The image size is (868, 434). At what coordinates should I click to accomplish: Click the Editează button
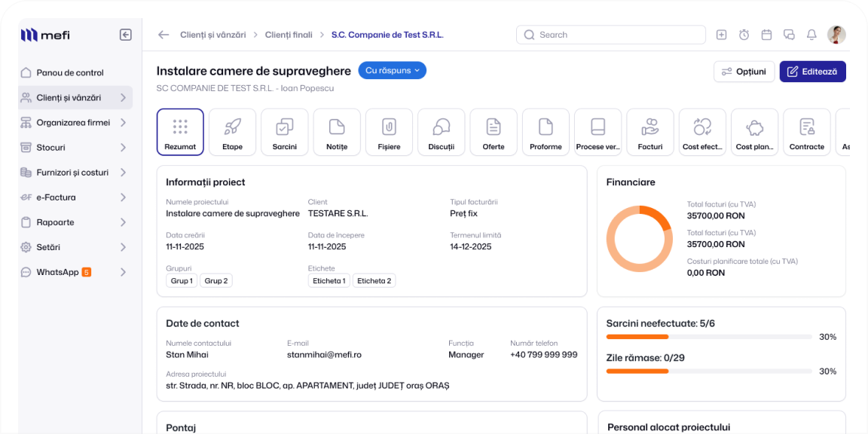click(813, 72)
